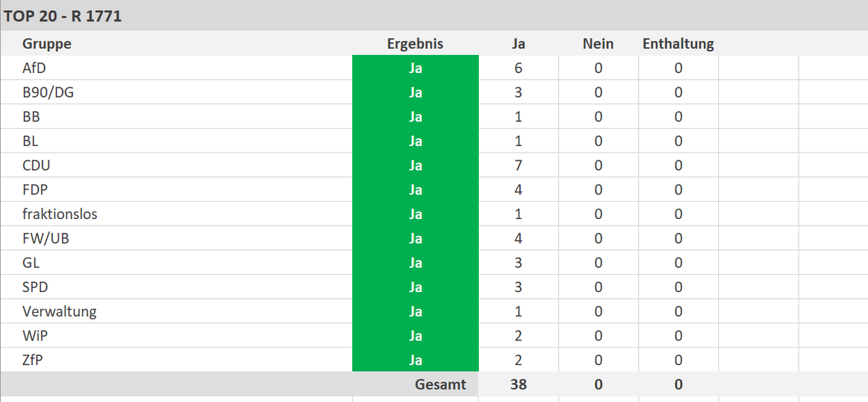Select the Enthaltung value for GL
Viewport: 868px width, 402px height.
(678, 263)
